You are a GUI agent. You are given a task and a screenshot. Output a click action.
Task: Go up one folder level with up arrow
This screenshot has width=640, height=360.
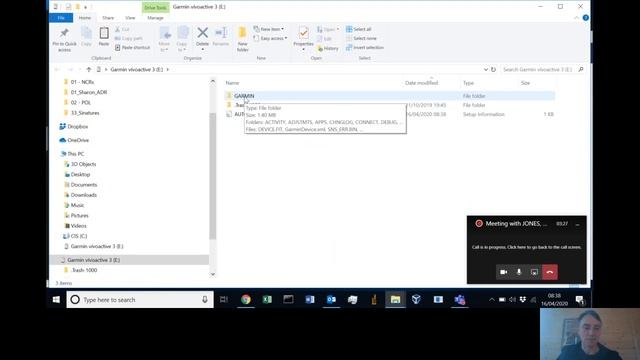(89, 69)
